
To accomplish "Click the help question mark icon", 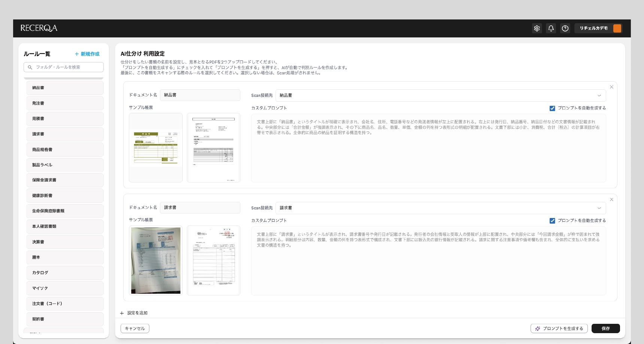I will click(565, 28).
